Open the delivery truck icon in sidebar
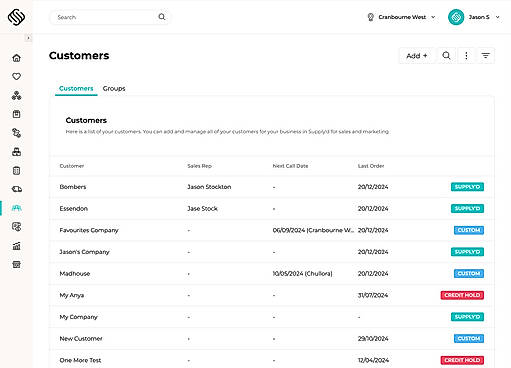Screen dimensions: 511x368 pos(17,189)
